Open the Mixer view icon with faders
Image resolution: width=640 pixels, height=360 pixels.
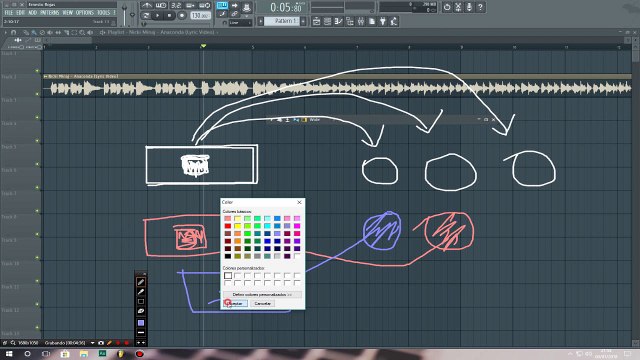point(361,21)
